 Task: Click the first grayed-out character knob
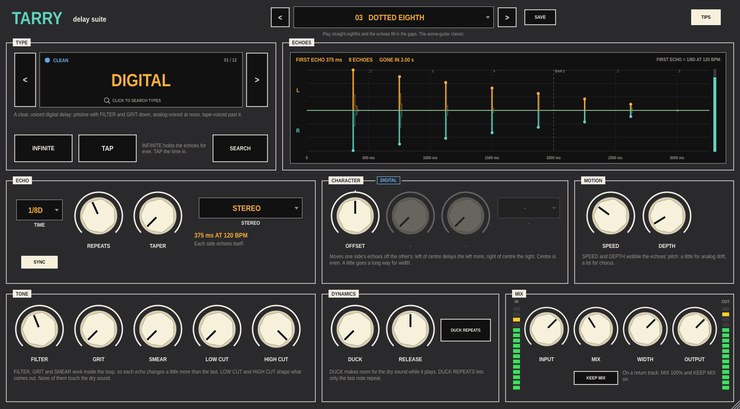click(410, 216)
